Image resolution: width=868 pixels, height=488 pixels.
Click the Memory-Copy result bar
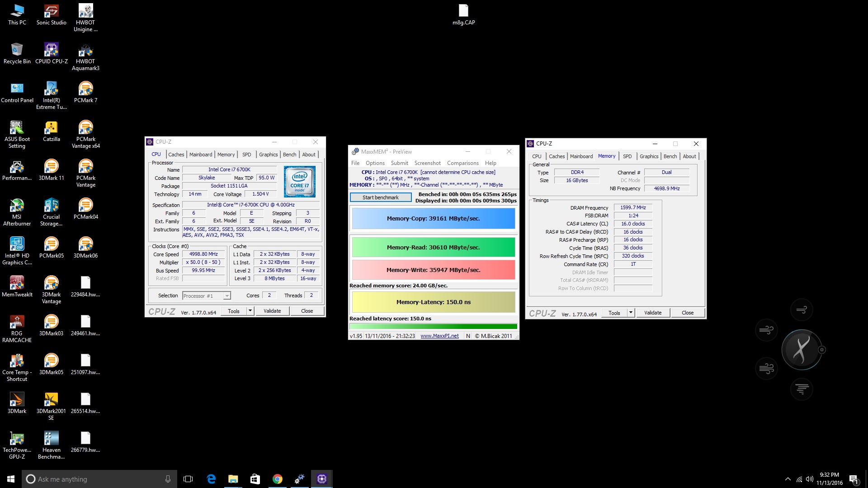(x=433, y=219)
